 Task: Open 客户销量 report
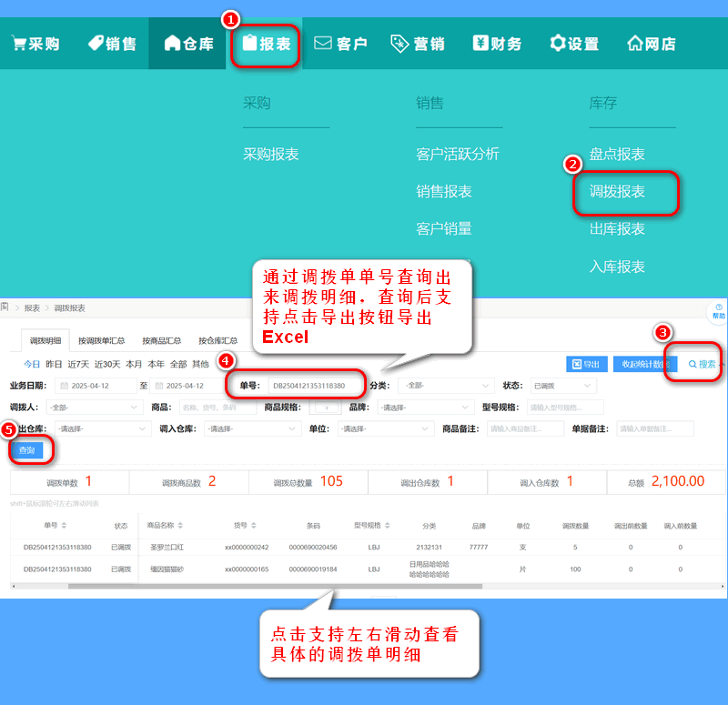(x=444, y=229)
